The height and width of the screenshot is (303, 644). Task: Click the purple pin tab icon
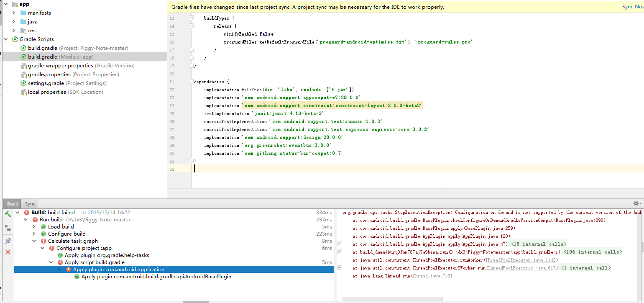point(8,241)
